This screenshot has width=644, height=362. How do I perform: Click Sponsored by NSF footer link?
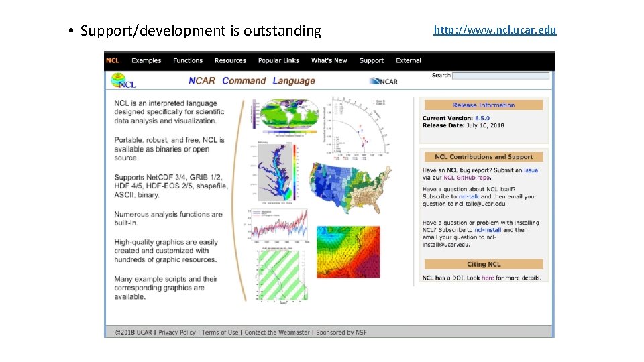click(x=341, y=333)
